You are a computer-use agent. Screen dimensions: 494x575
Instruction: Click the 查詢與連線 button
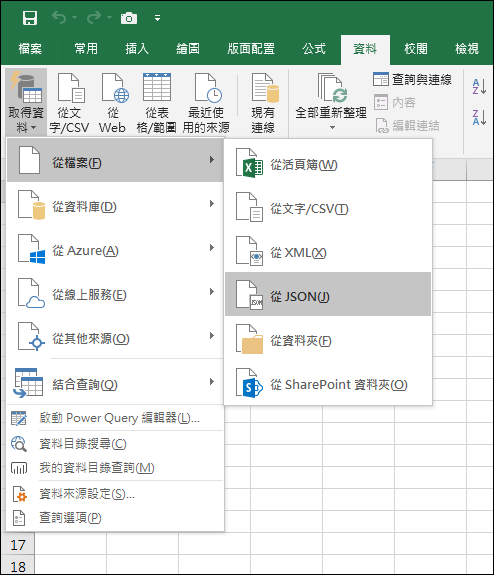tap(412, 79)
